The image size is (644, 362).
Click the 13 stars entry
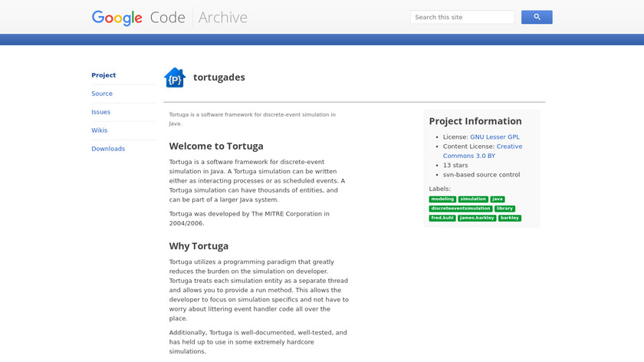(x=455, y=165)
